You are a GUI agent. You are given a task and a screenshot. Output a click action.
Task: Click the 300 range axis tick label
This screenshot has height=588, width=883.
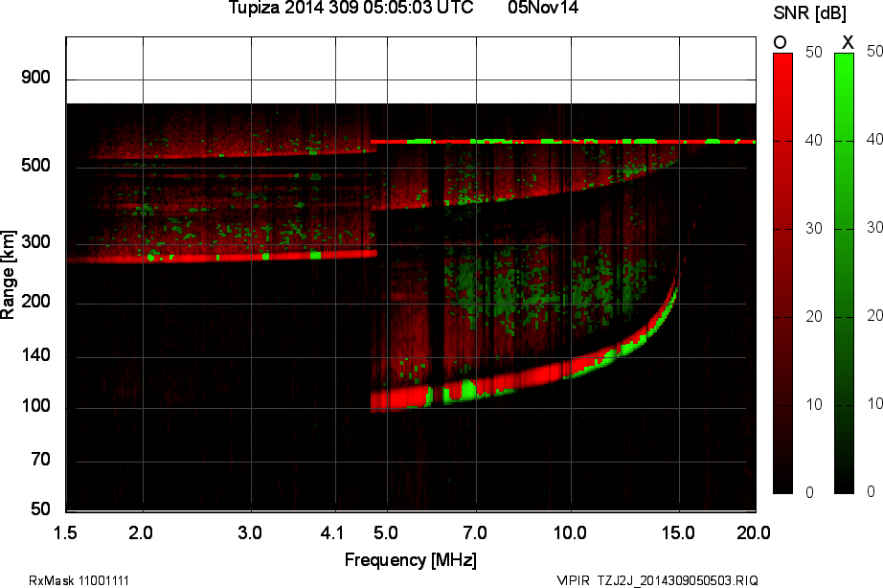click(36, 242)
